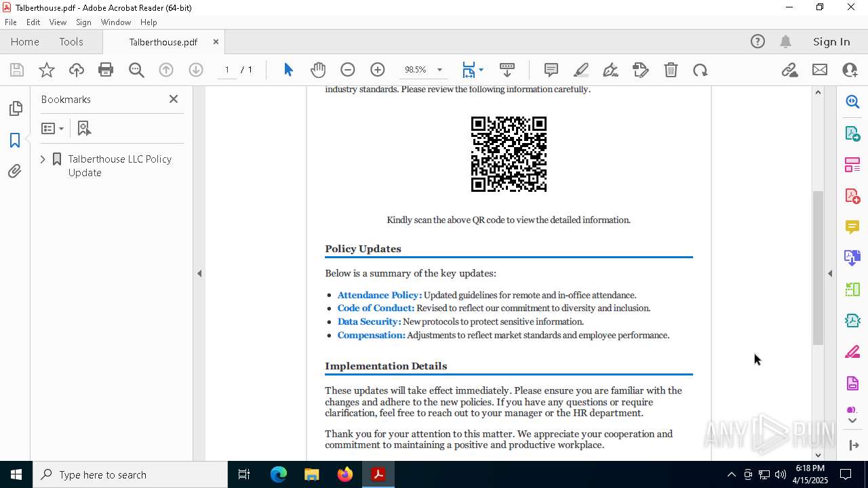
Task: Delete with the trash can icon
Action: coord(671,70)
